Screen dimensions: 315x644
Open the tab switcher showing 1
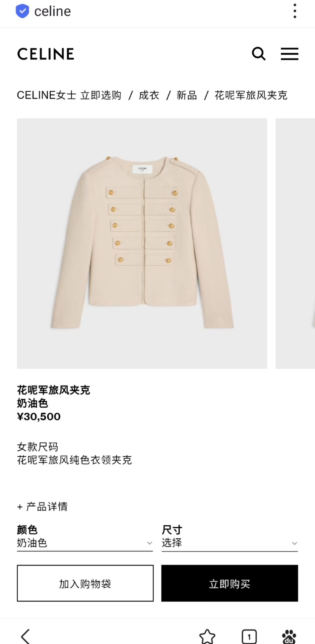pyautogui.click(x=249, y=636)
